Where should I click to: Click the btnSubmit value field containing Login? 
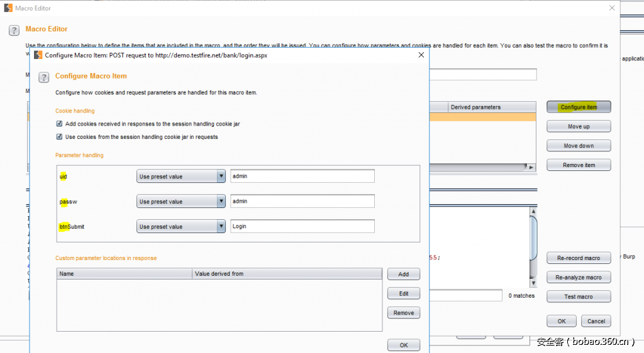click(x=302, y=227)
